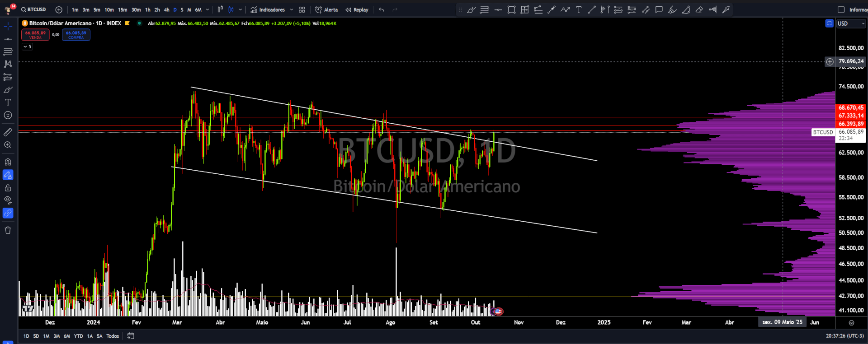868x344 pixels.
Task: Select the 1h timeframe
Action: click(x=148, y=9)
